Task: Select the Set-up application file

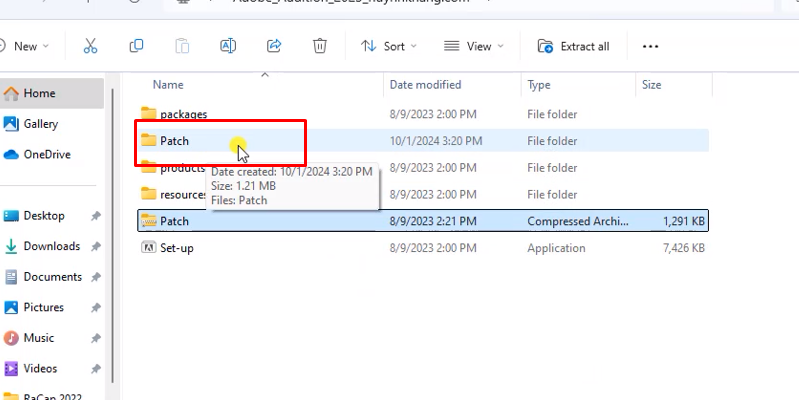Action: pyautogui.click(x=176, y=248)
